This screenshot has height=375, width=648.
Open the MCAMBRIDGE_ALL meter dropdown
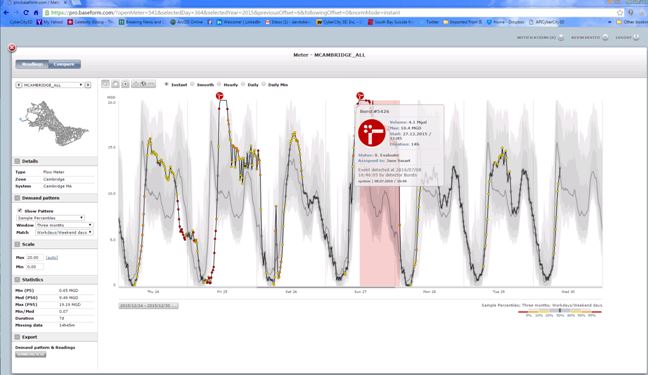pos(53,85)
